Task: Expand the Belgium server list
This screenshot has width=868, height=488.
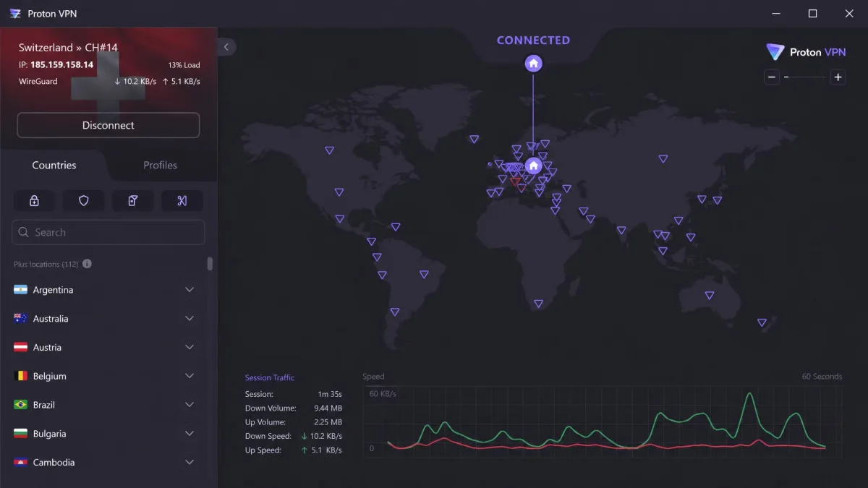Action: tap(190, 376)
